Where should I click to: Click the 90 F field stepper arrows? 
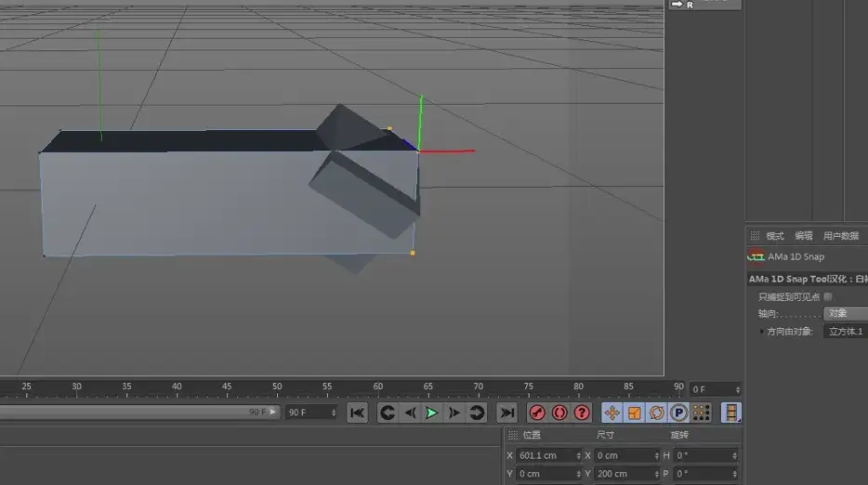[x=334, y=413]
